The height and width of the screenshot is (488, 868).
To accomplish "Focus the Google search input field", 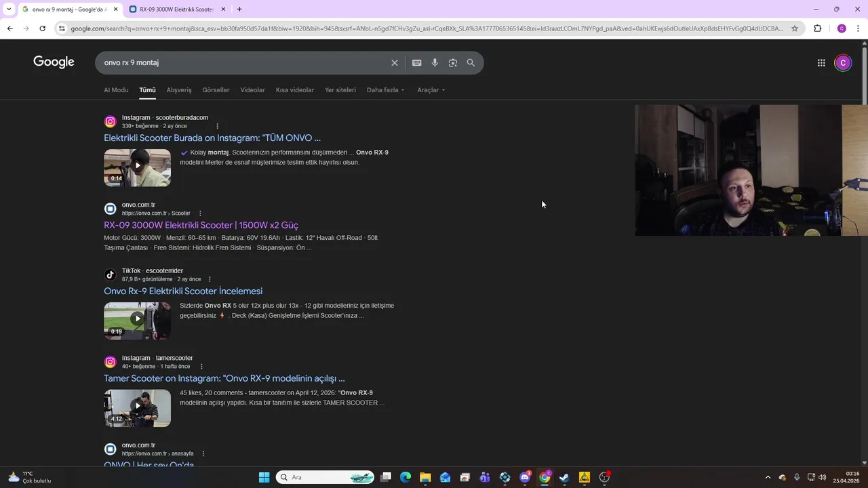I will click(244, 62).
